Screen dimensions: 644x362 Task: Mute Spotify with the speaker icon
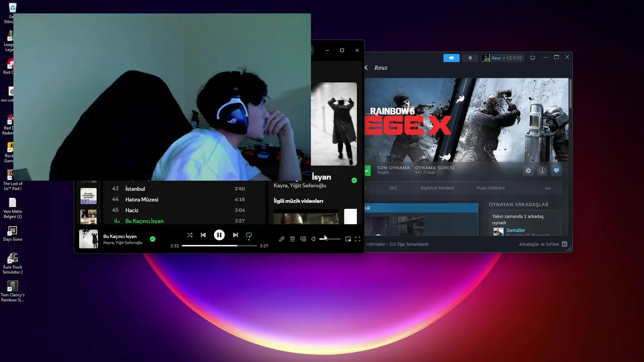click(313, 239)
